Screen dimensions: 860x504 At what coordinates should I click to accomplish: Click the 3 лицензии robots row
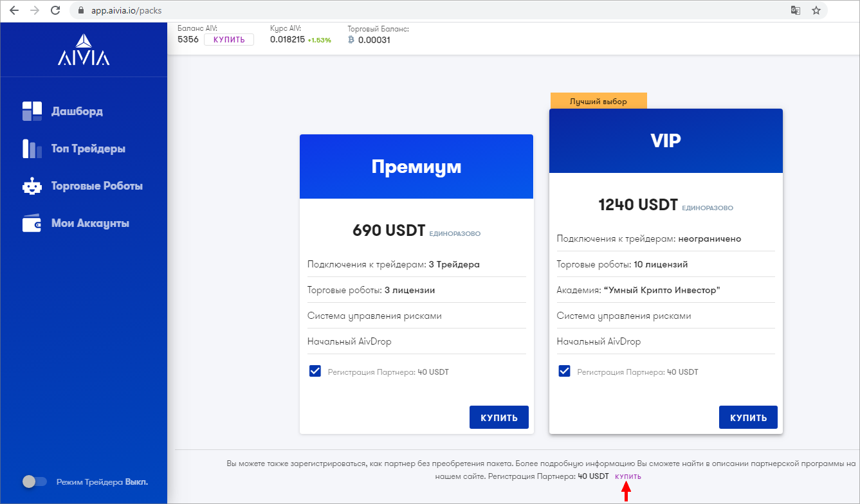click(417, 290)
